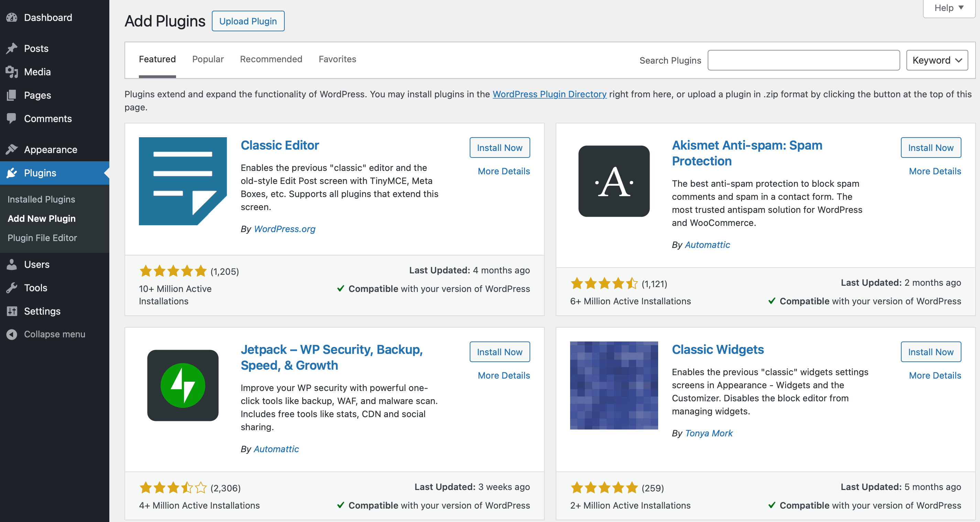This screenshot has width=980, height=522.
Task: Expand the Help panel
Action: [x=948, y=8]
